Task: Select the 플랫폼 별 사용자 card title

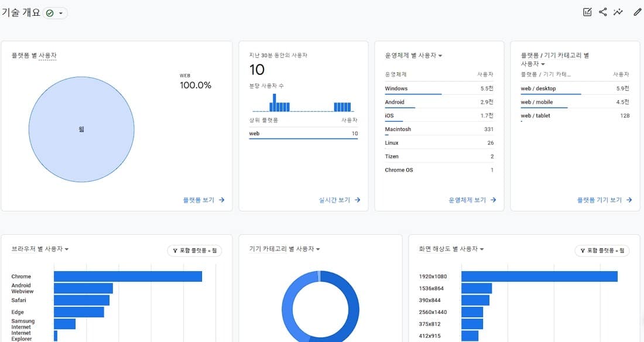Action: pyautogui.click(x=34, y=56)
